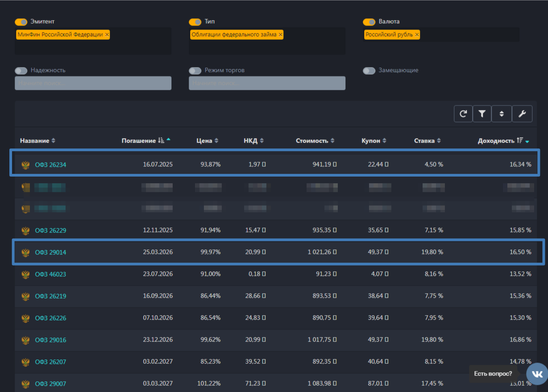This screenshot has height=392, width=548.
Task: Click the sort arrows toolbar button
Action: 501,114
